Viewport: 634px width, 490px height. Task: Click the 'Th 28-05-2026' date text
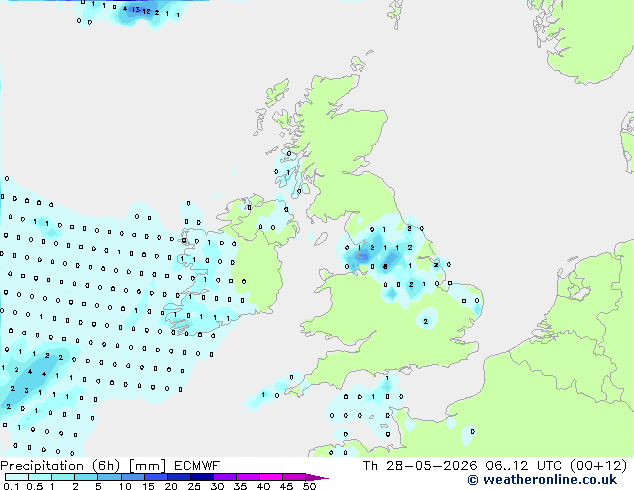pyautogui.click(x=420, y=466)
